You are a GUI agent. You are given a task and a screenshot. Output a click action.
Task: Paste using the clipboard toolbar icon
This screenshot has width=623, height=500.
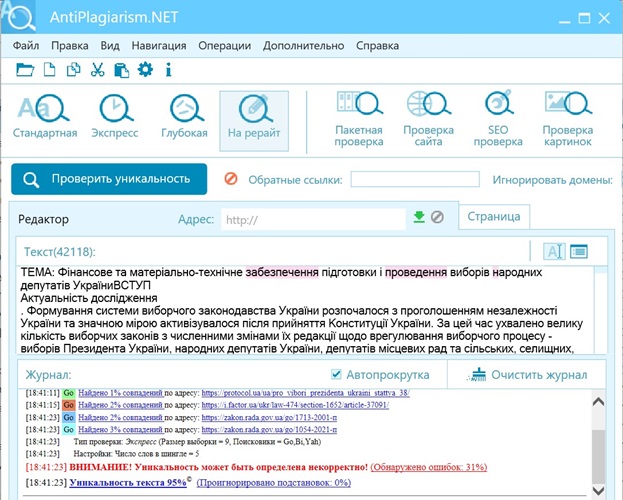pyautogui.click(x=121, y=70)
